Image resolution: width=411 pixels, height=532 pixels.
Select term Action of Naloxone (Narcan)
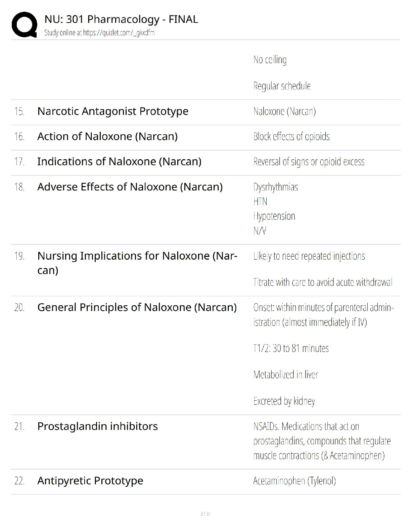tap(107, 136)
